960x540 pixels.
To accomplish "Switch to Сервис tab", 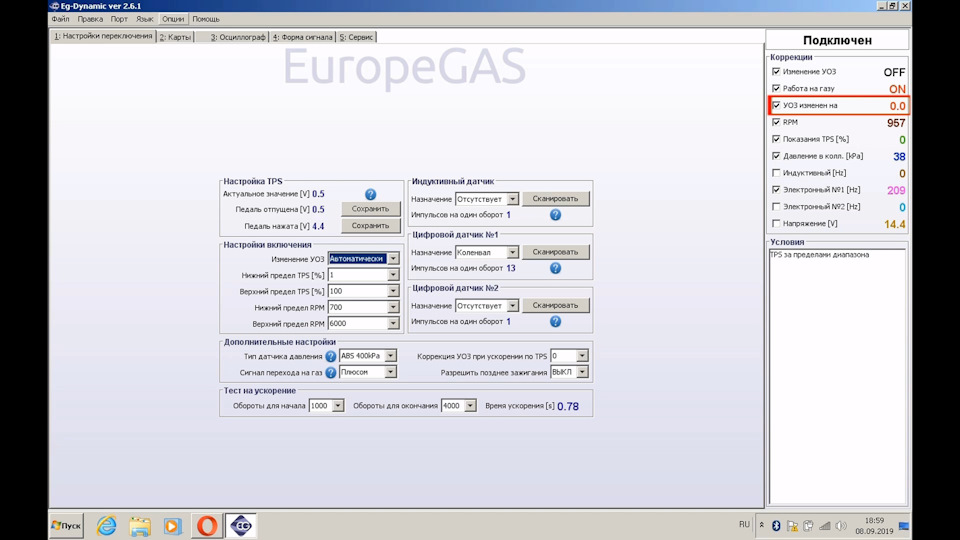I will click(x=356, y=37).
